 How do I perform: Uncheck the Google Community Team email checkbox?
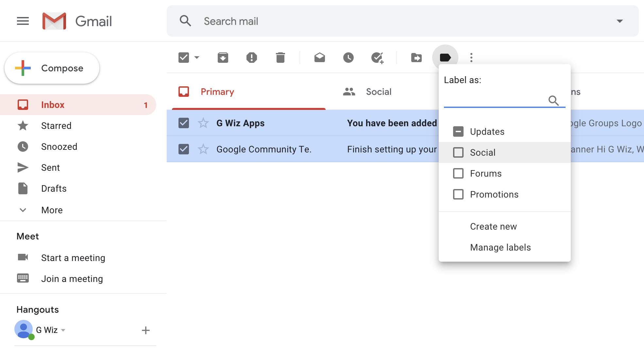tap(184, 149)
